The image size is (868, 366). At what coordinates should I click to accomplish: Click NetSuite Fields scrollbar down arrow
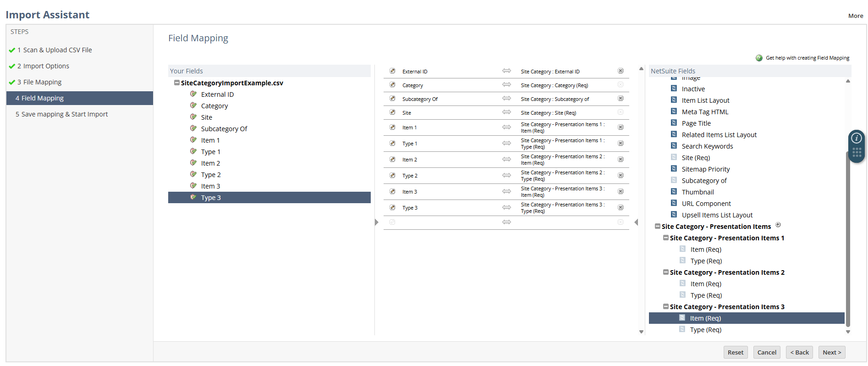(x=848, y=332)
